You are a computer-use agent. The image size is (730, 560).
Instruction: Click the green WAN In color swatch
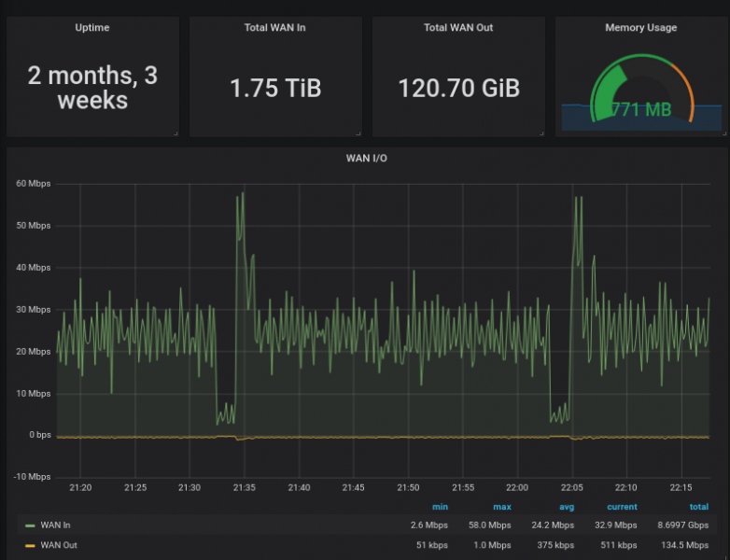[x=30, y=525]
